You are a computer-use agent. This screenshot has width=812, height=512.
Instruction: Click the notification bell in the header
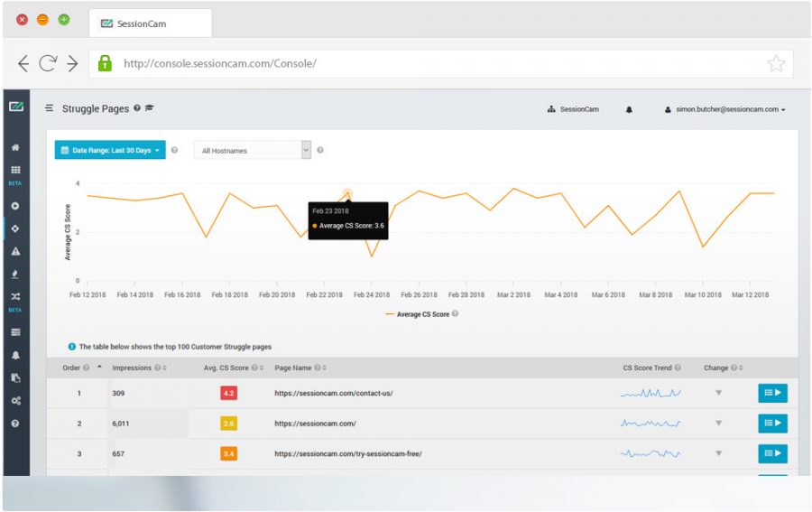click(629, 109)
